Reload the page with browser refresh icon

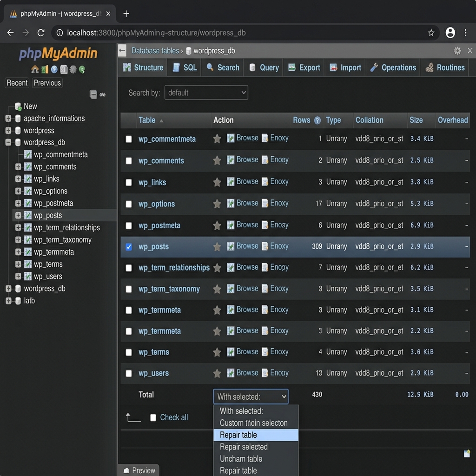click(41, 33)
